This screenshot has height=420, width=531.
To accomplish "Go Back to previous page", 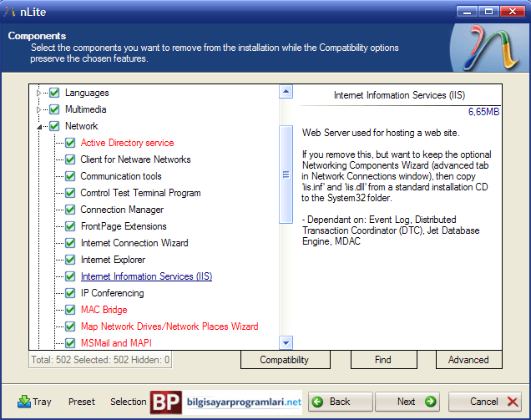I will click(x=340, y=402).
